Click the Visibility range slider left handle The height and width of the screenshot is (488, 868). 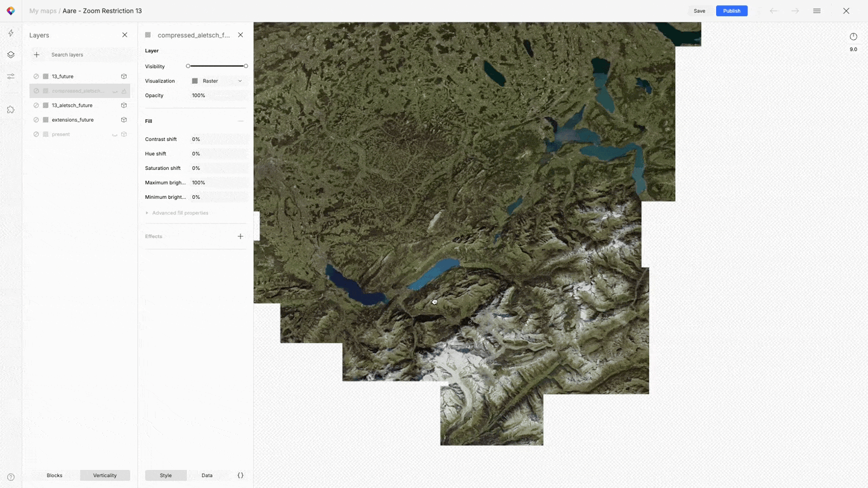coord(188,66)
